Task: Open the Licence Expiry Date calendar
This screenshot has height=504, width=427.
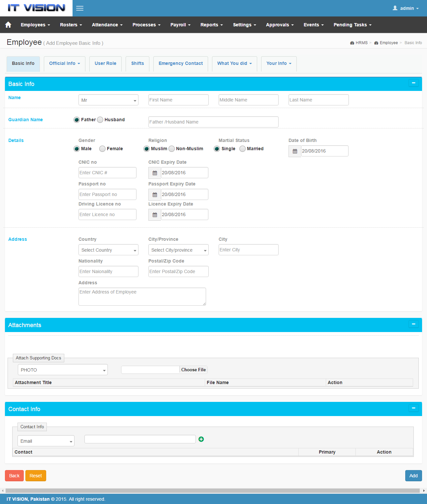Action: tap(154, 214)
